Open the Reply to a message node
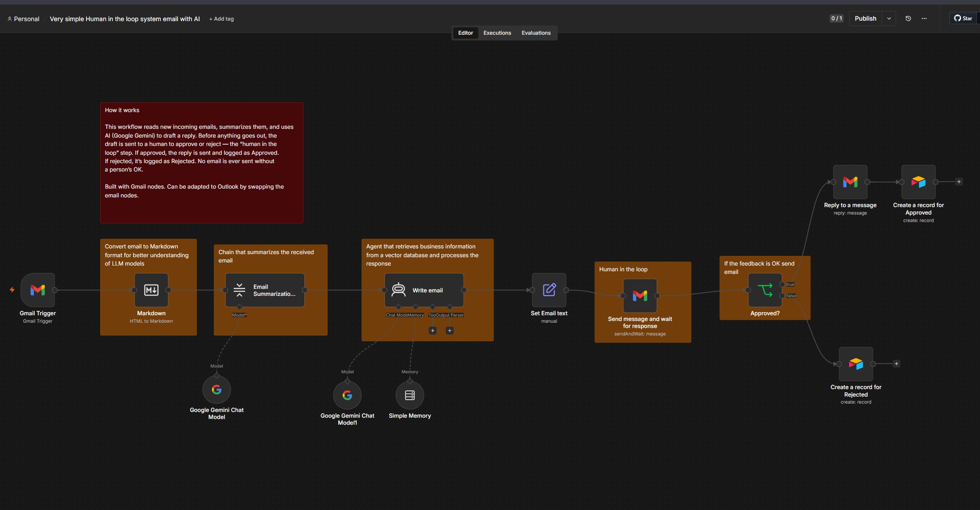Image resolution: width=980 pixels, height=510 pixels. tap(850, 182)
